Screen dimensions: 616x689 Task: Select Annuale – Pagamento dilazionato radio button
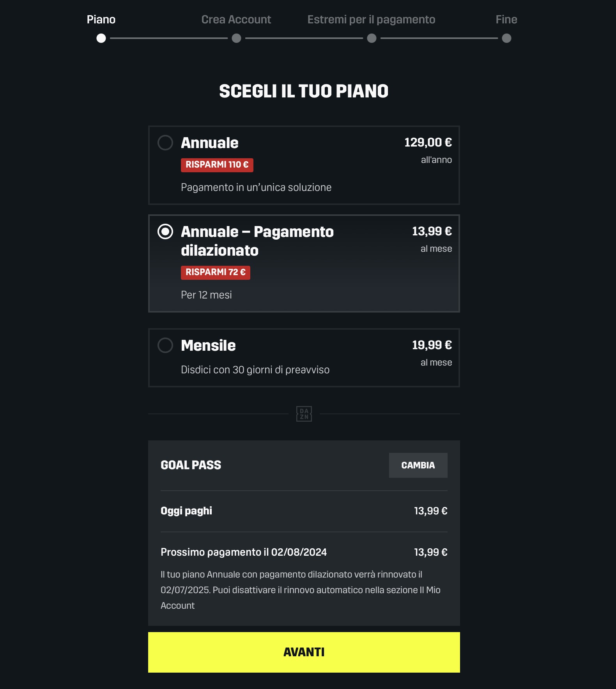pyautogui.click(x=165, y=231)
